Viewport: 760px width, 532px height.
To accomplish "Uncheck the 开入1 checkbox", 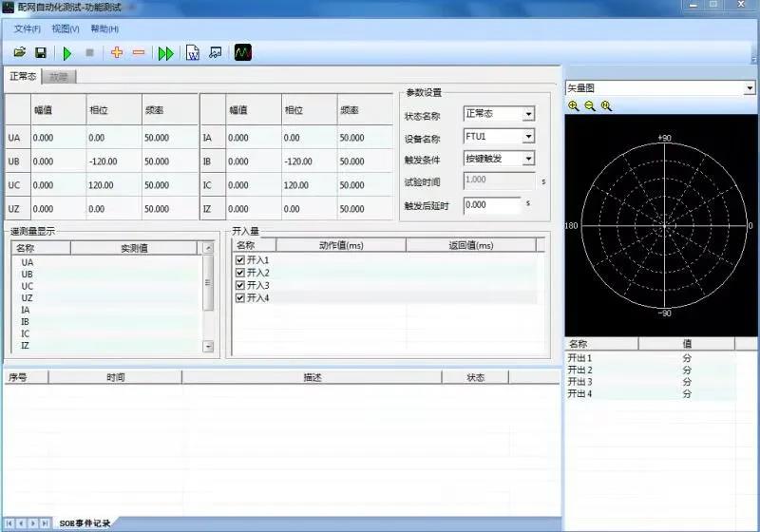I will click(240, 260).
